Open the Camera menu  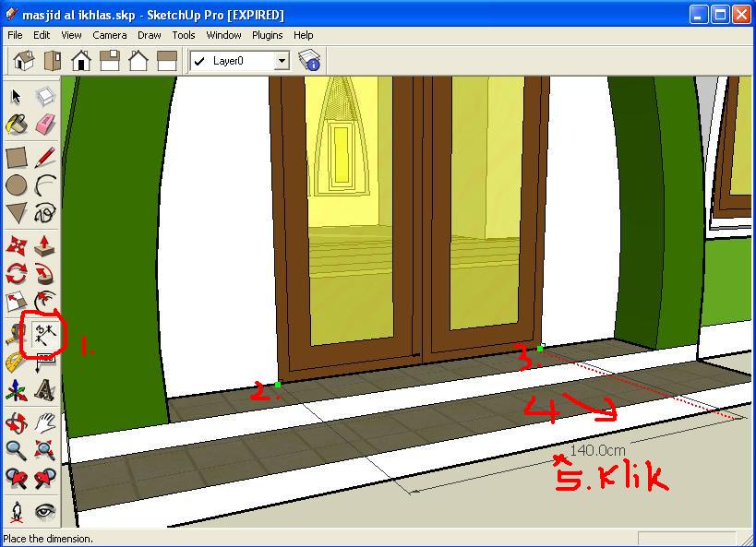click(x=110, y=35)
